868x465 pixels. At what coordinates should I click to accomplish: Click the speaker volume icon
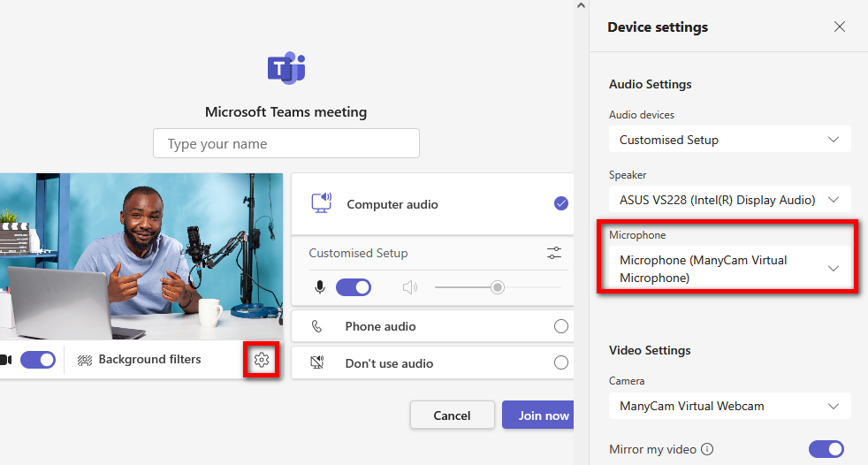(409, 287)
